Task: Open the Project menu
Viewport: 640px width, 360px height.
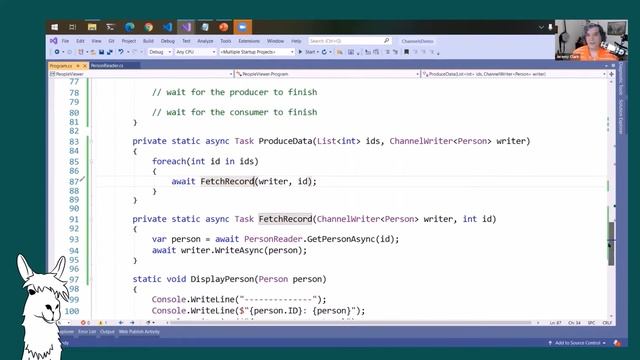Action: click(x=129, y=41)
